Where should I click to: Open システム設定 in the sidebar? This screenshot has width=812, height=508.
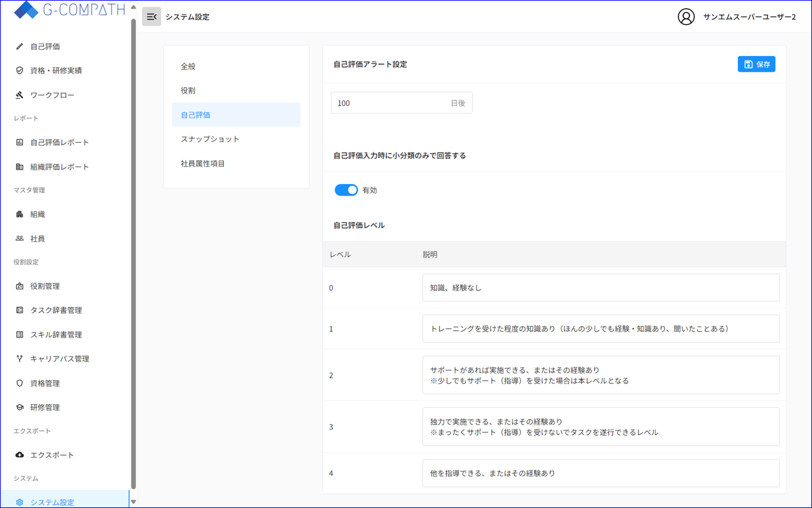[66, 499]
